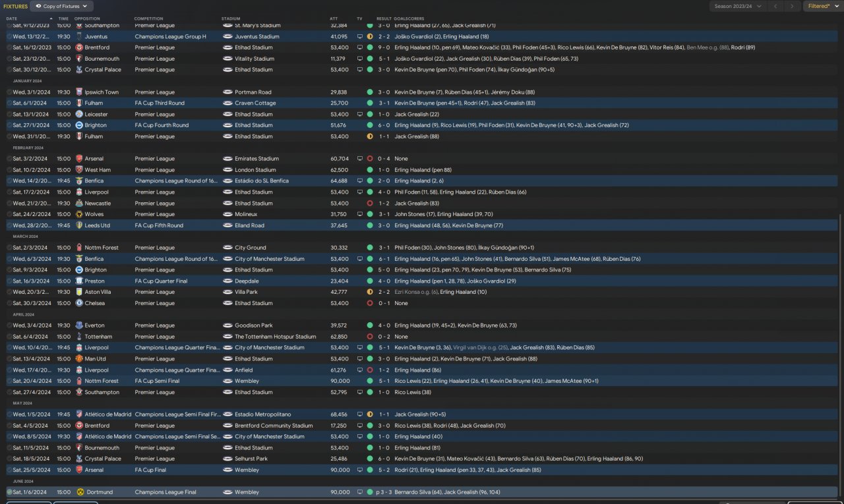Click the Chelsea club badge

click(x=79, y=303)
